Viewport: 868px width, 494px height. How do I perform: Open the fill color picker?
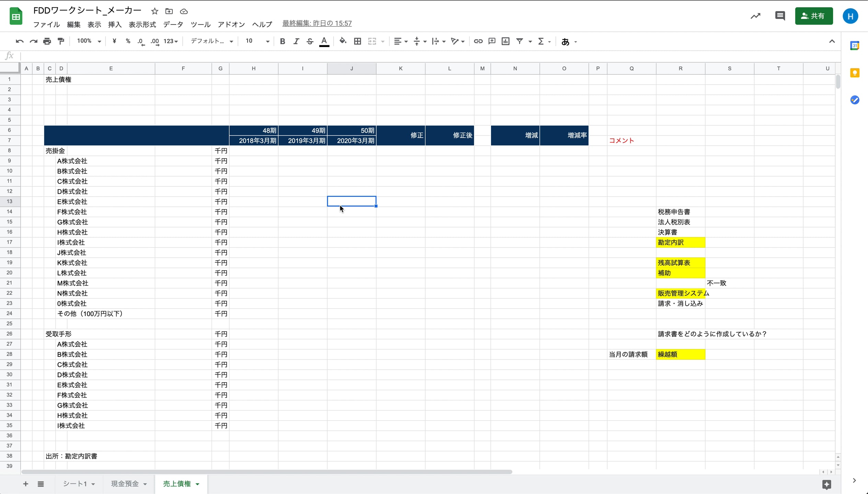[342, 41]
